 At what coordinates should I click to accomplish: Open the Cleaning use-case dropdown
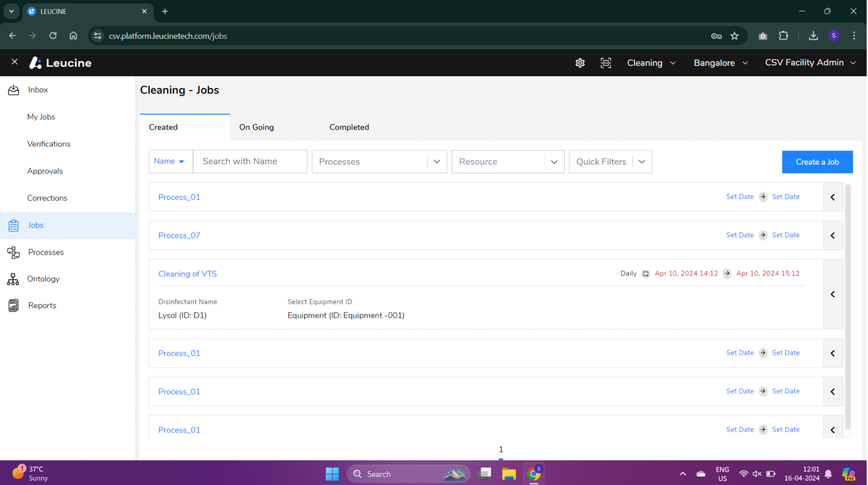click(651, 63)
